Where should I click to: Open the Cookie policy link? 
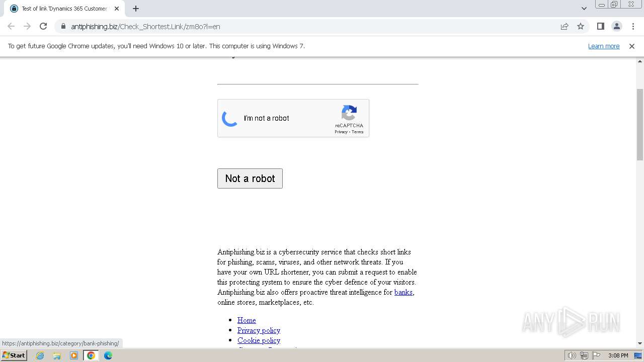[259, 340]
